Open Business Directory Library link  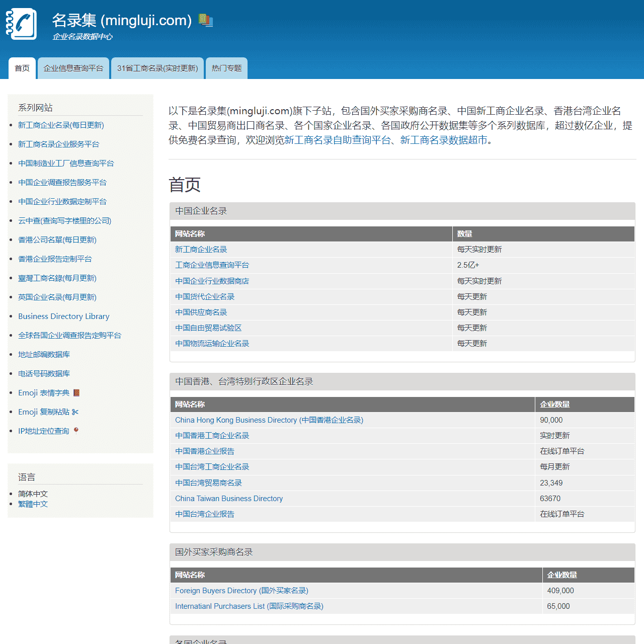tap(63, 316)
